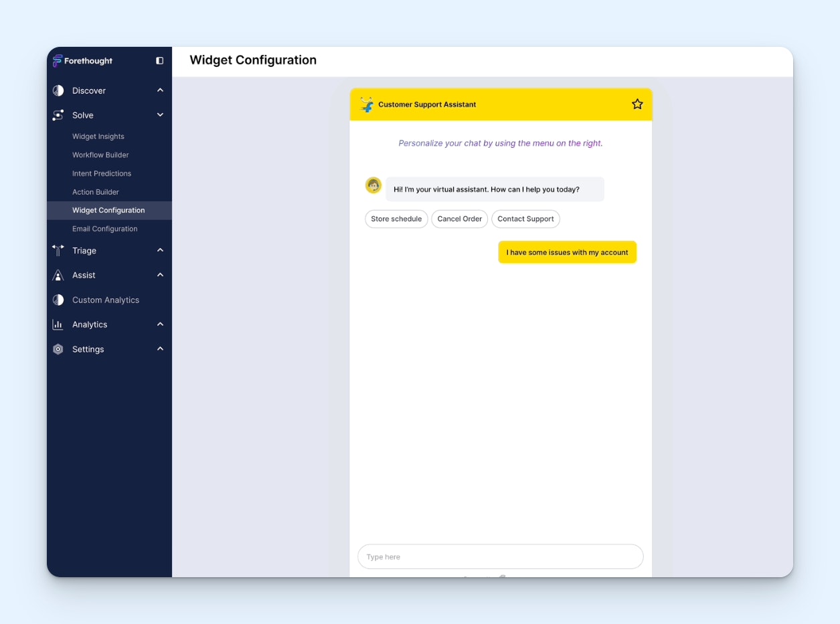Screen dimensions: 840x624
Task: Click the Triage section icon
Action: coord(58,250)
